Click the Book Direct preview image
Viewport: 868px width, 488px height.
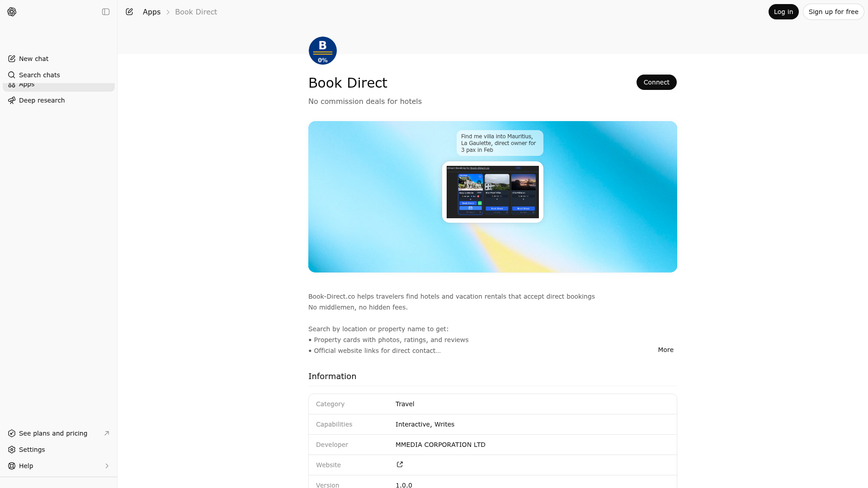pyautogui.click(x=492, y=197)
